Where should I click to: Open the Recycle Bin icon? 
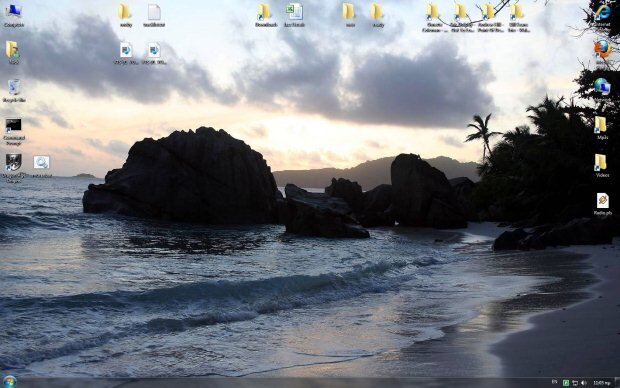(x=14, y=87)
